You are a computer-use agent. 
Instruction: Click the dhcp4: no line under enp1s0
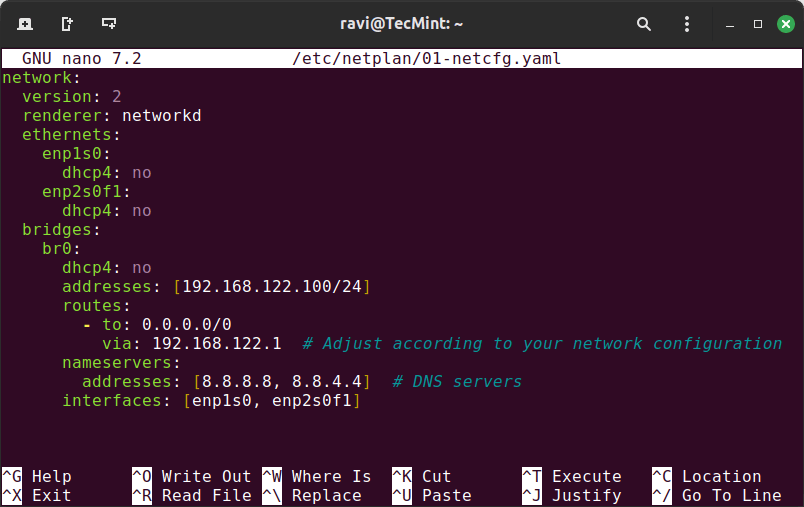pyautogui.click(x=107, y=173)
